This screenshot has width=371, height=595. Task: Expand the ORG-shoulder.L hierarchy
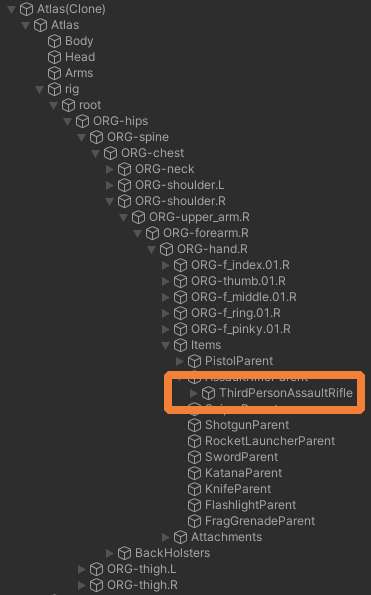click(x=110, y=185)
